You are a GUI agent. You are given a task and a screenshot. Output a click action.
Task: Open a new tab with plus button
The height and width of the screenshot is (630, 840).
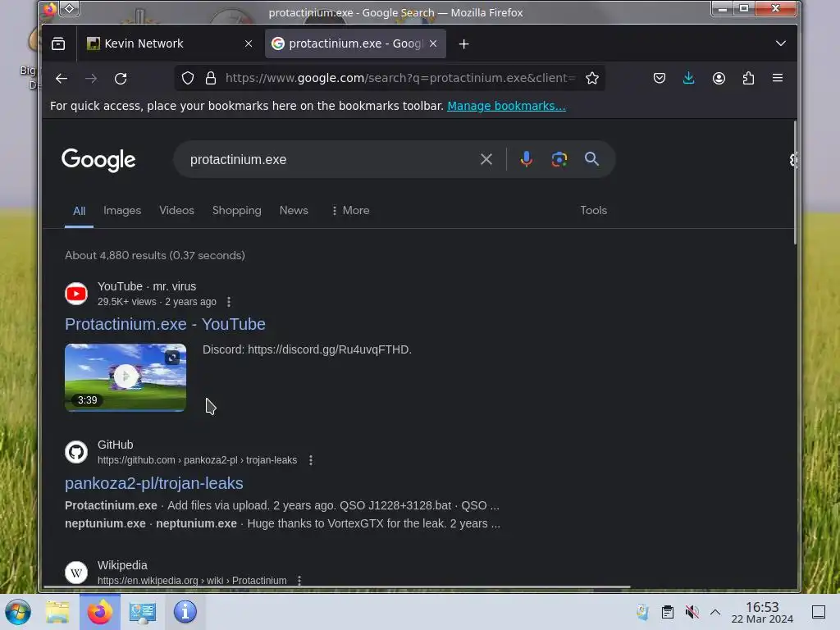[463, 44]
